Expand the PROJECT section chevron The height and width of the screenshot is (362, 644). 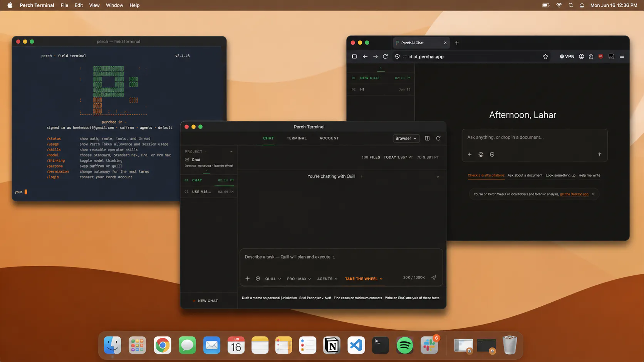click(x=231, y=152)
